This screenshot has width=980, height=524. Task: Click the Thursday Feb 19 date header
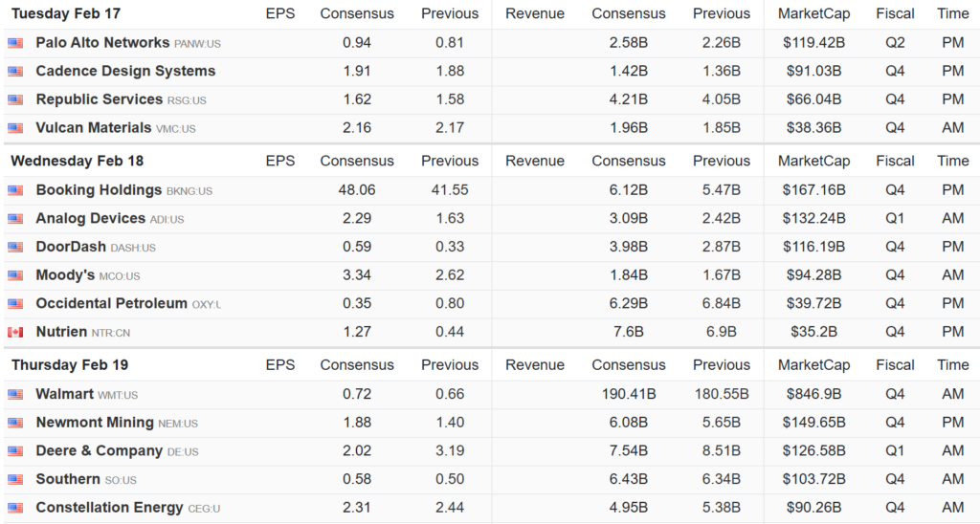point(69,365)
